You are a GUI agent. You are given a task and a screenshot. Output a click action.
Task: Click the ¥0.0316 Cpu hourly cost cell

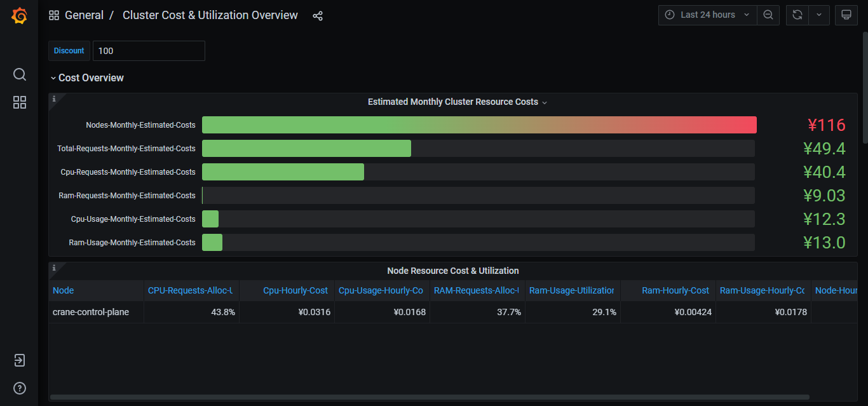click(x=287, y=312)
